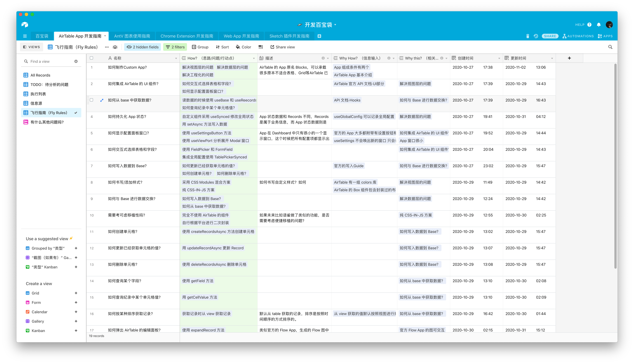Screen dimensions: 634x364
Task: Expand record 3 with arrow icon
Action: [x=102, y=100]
